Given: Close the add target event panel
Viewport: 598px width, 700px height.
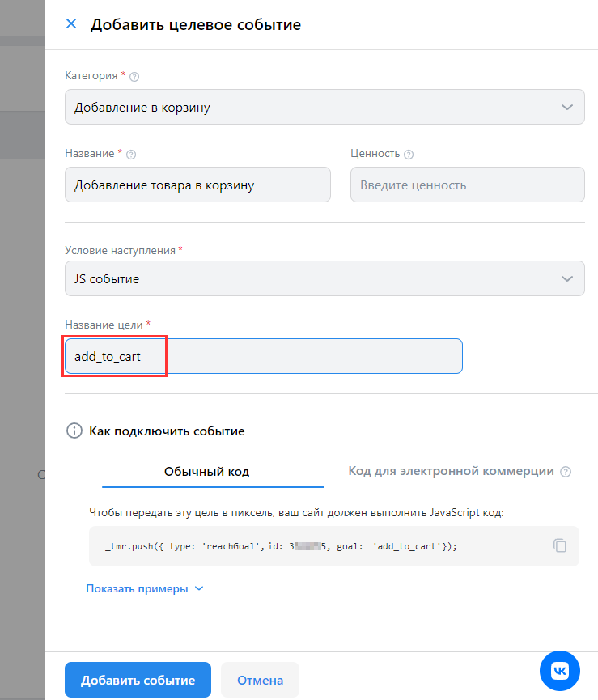Looking at the screenshot, I should pos(71,24).
